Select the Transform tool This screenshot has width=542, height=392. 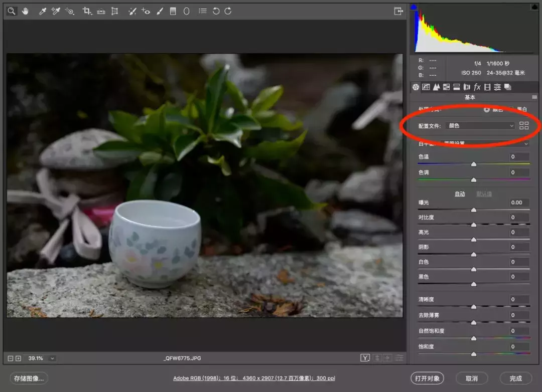(x=115, y=11)
